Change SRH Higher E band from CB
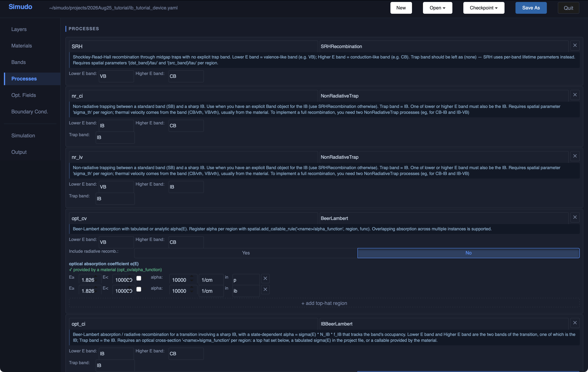The width and height of the screenshot is (588, 372). click(186, 76)
